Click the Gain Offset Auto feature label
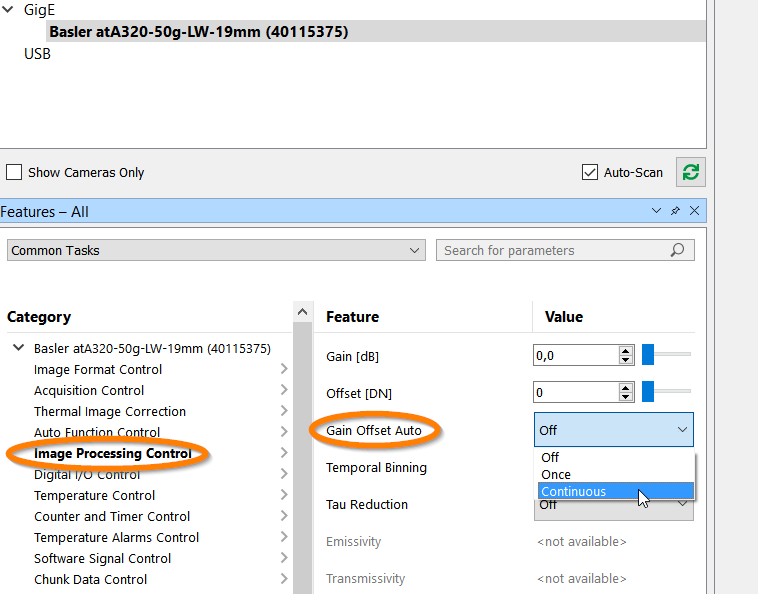Viewport: 758px width, 594px height. pyautogui.click(x=374, y=430)
